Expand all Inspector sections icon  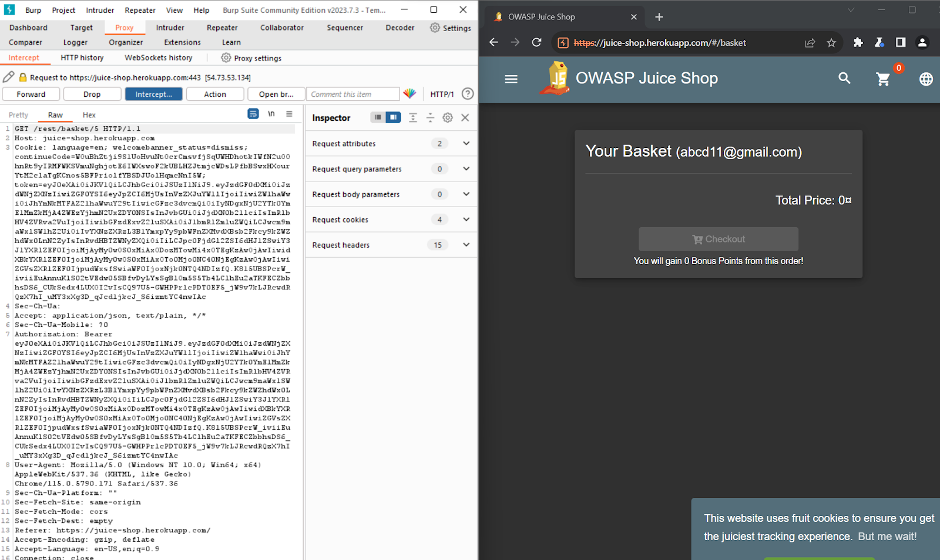(x=413, y=117)
